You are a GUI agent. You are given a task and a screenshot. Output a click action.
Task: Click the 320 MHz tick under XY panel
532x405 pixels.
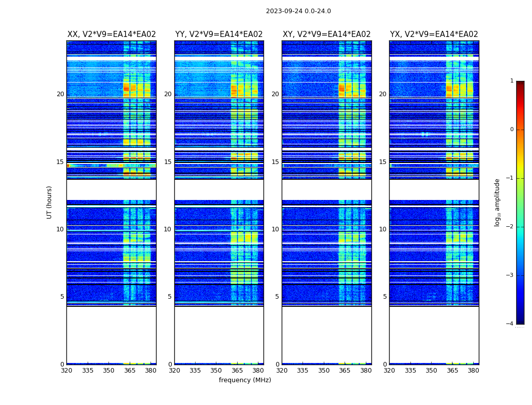coord(282,371)
